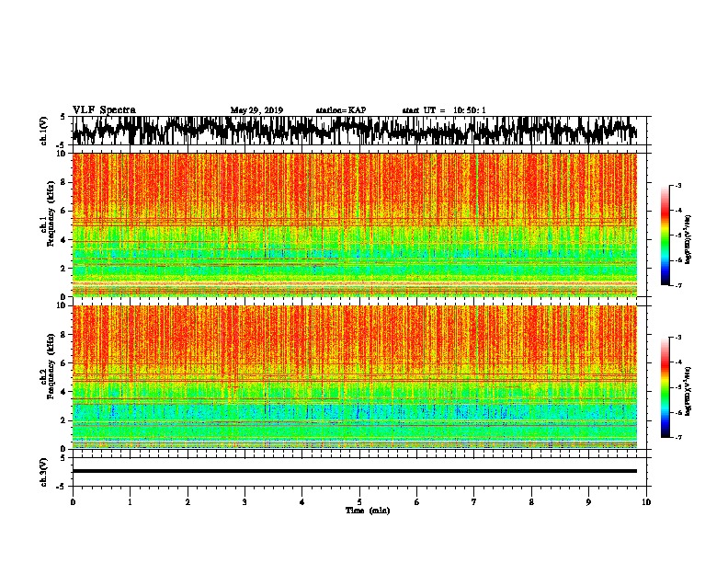Click the time axis tick label "4"

pyautogui.click(x=302, y=502)
